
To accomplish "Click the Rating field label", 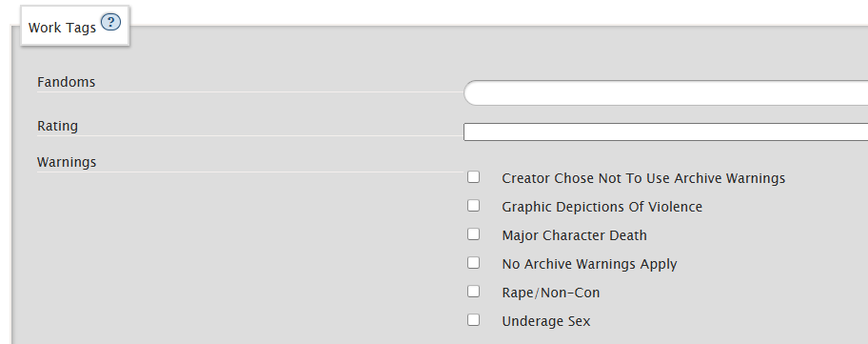I will click(57, 127).
